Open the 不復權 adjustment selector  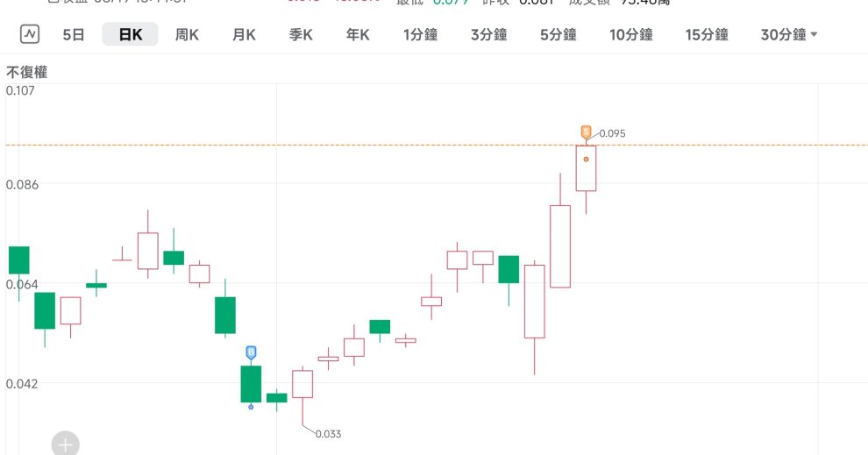[x=27, y=72]
